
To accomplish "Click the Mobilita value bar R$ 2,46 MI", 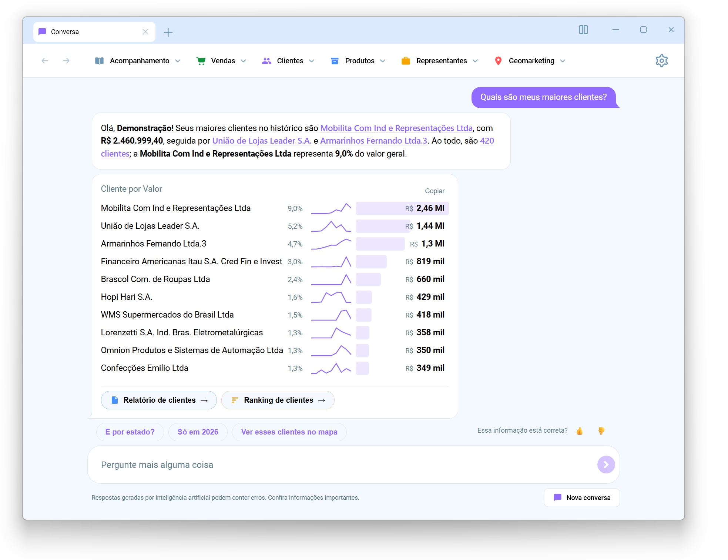I will [402, 208].
